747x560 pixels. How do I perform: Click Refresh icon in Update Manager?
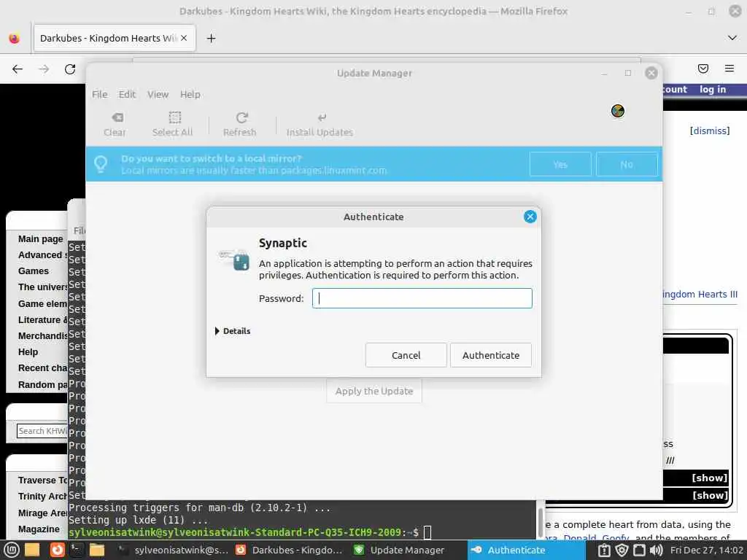239,124
